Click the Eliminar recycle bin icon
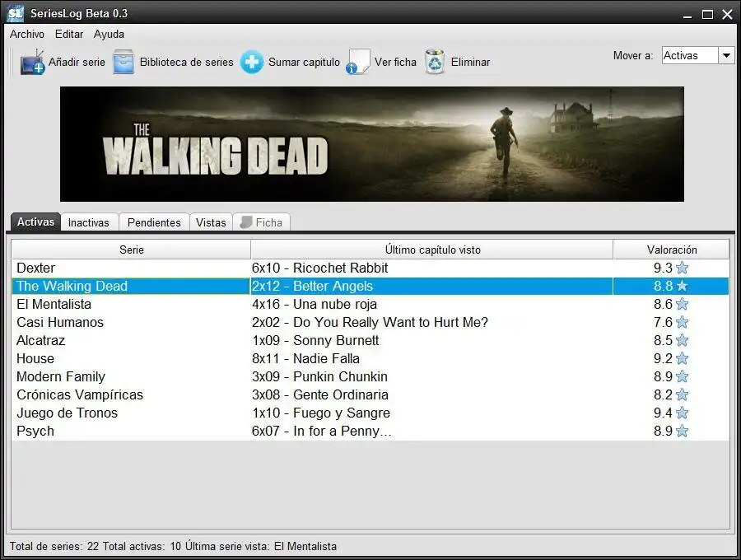This screenshot has width=741, height=560. [435, 62]
